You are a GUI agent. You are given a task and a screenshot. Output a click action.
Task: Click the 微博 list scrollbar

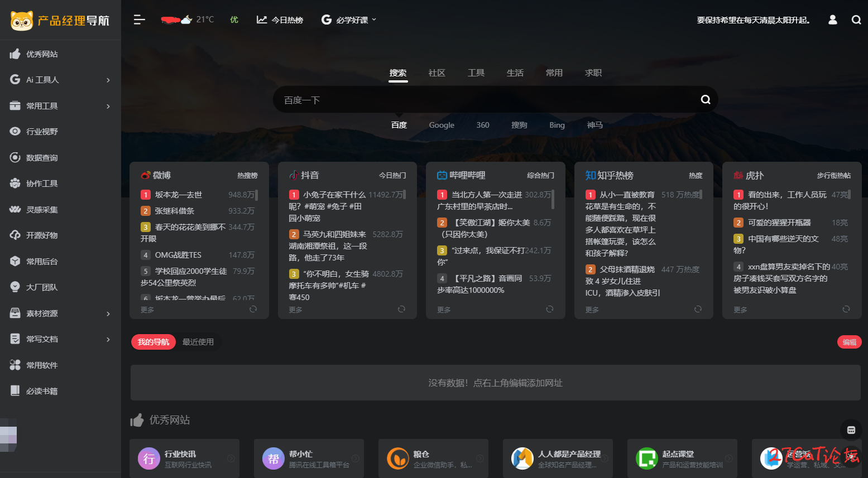(256, 195)
